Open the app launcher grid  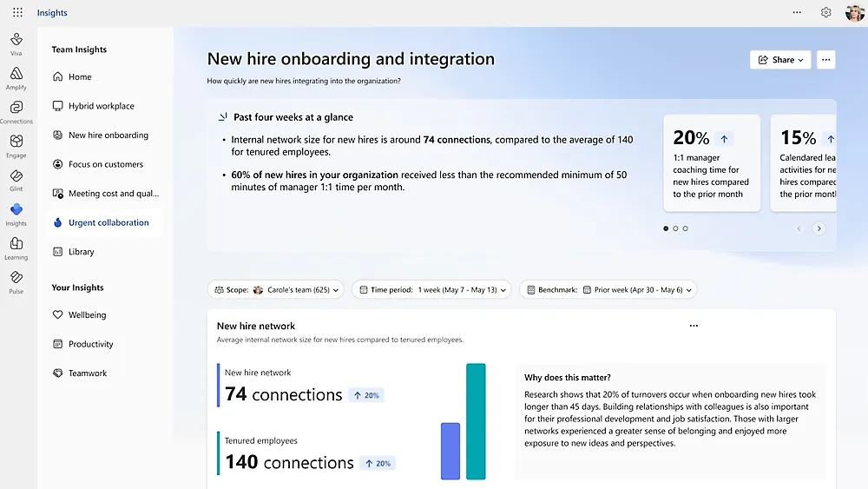tap(17, 13)
